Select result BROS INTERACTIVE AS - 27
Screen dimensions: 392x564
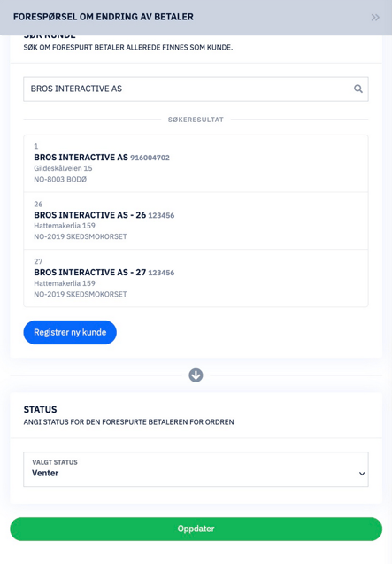pos(196,278)
